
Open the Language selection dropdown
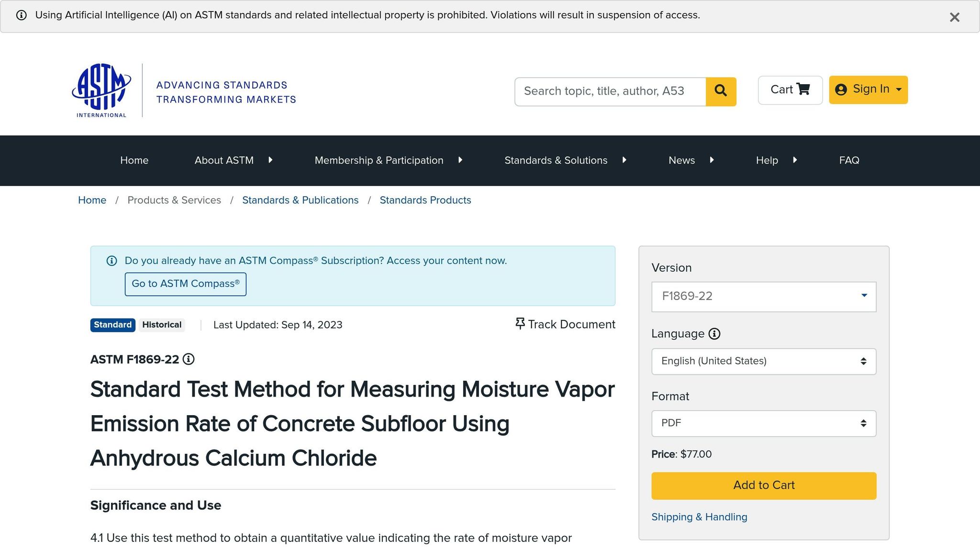coord(764,362)
